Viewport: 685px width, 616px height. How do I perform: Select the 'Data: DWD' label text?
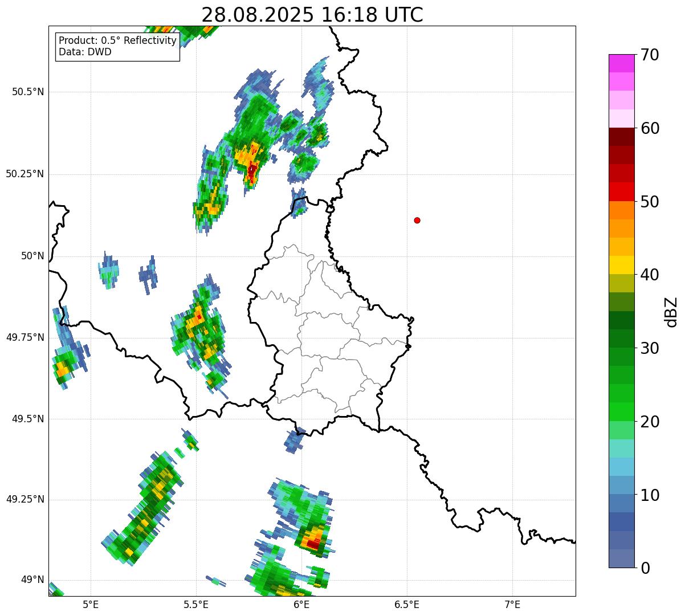tap(85, 52)
